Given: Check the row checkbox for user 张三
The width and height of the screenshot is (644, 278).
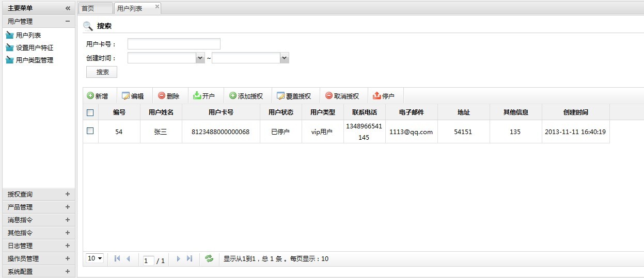Looking at the screenshot, I should click(90, 131).
